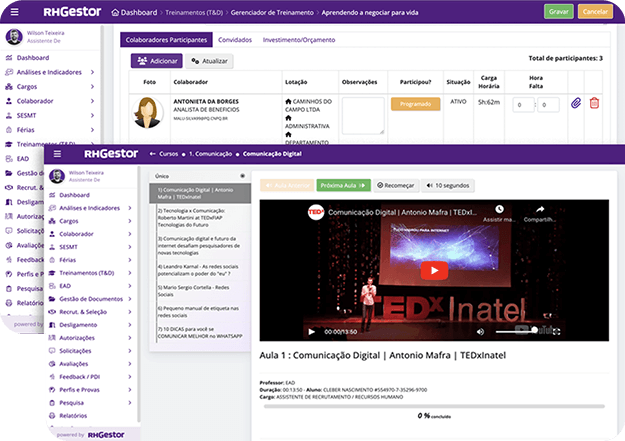
Task: Click 1. Comunicação breadcrumb in front window
Action: [210, 154]
